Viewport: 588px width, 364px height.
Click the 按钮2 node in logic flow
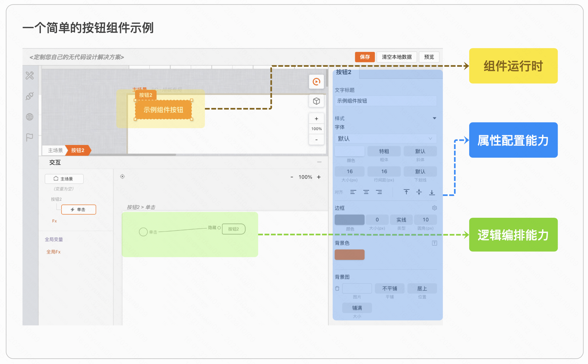(x=233, y=229)
